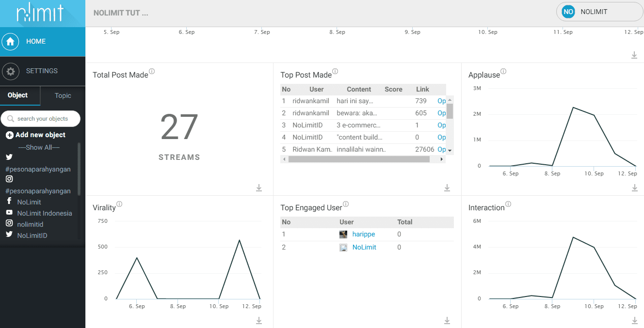644x328 pixels.
Task: Click the Instagram icon above #pesonaparahyangan
Action: (x=9, y=179)
